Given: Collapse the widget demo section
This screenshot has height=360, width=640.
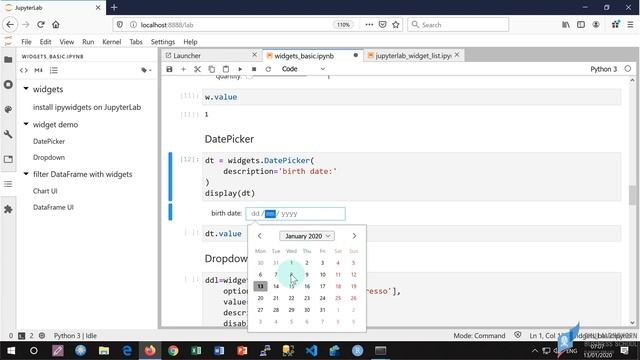Looking at the screenshot, I should (x=26, y=124).
